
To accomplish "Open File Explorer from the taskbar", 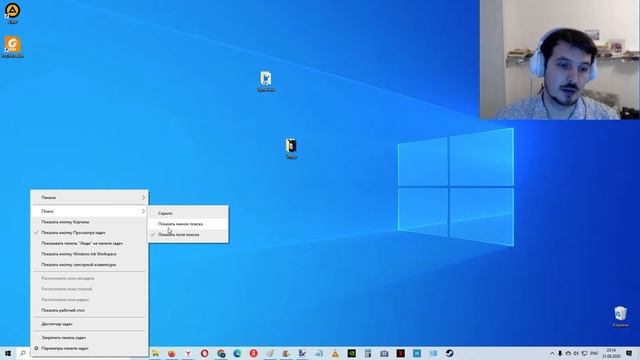I will click(x=156, y=353).
